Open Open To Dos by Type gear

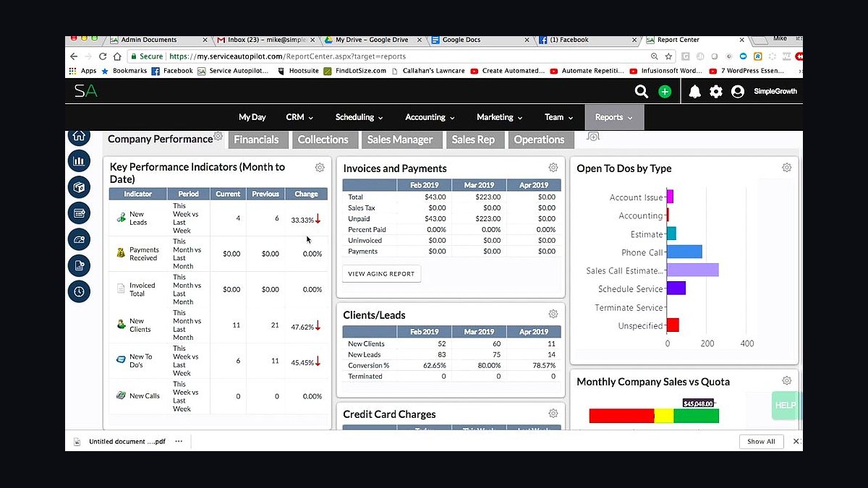pos(787,168)
